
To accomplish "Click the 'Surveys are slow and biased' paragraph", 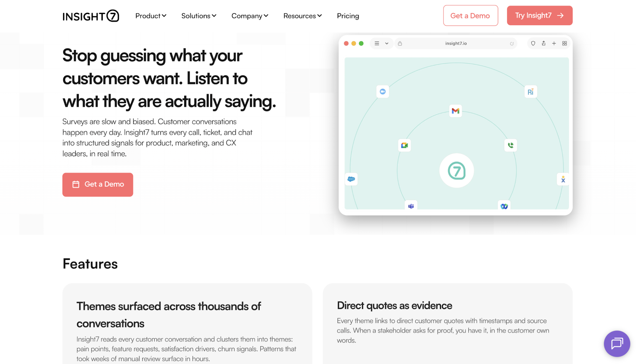I will (x=157, y=137).
